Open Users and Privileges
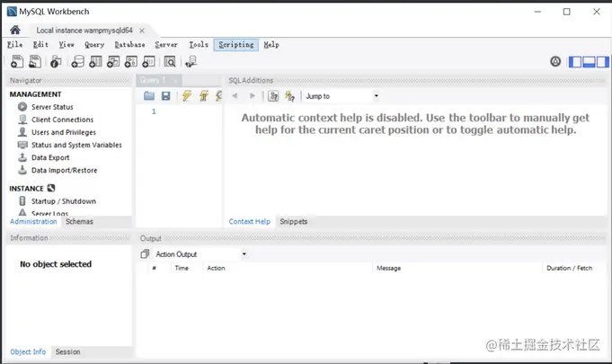Image resolution: width=612 pixels, height=364 pixels. (x=64, y=132)
